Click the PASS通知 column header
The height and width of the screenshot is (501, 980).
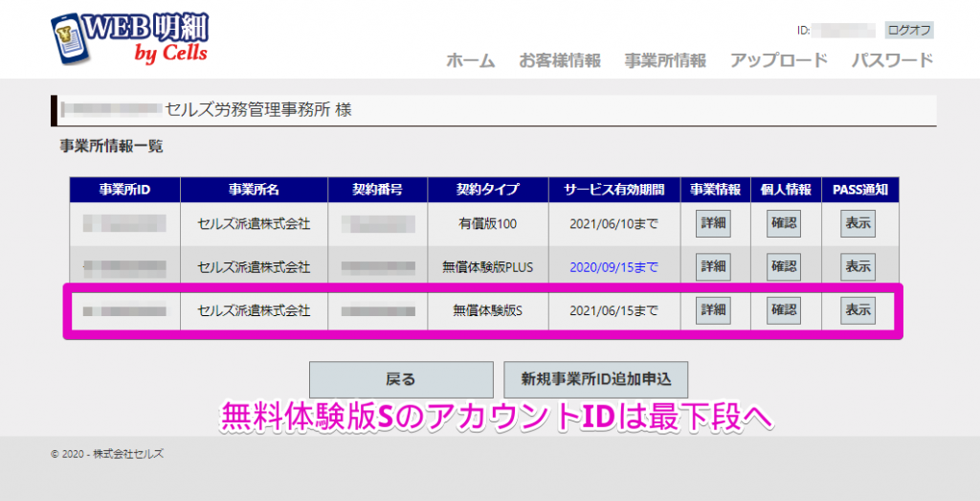point(860,190)
